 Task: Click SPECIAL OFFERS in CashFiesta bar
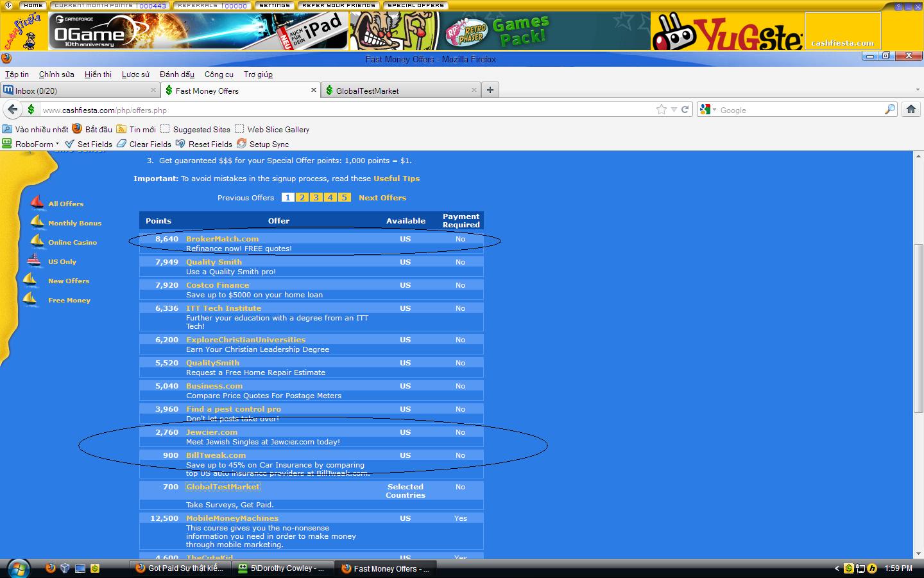point(416,5)
